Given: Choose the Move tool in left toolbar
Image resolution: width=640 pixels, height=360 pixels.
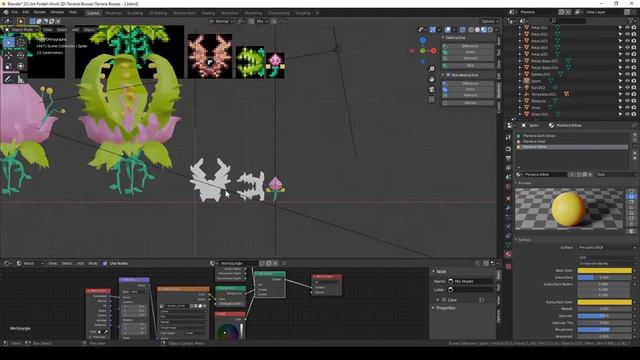Looking at the screenshot, I should click(x=9, y=54).
